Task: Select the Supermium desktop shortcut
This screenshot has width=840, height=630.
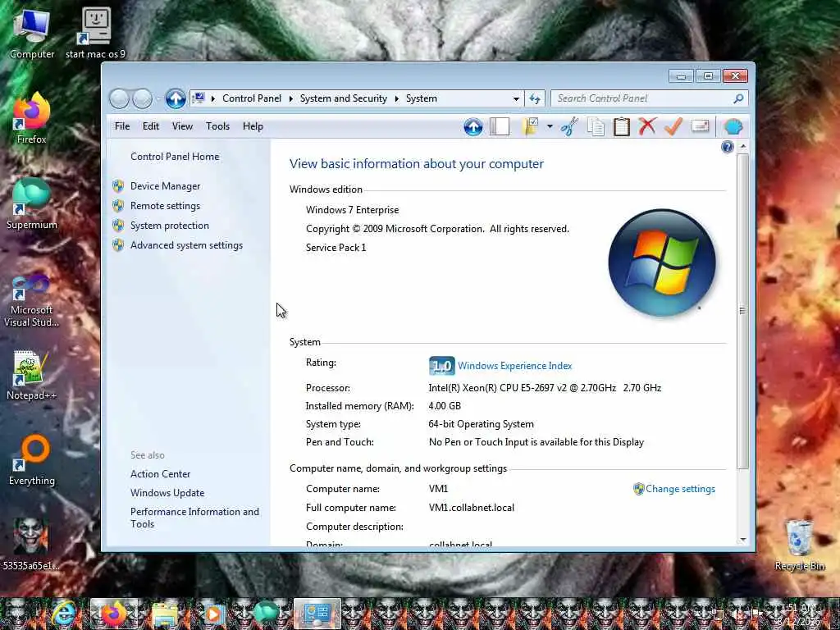Action: pos(32,204)
